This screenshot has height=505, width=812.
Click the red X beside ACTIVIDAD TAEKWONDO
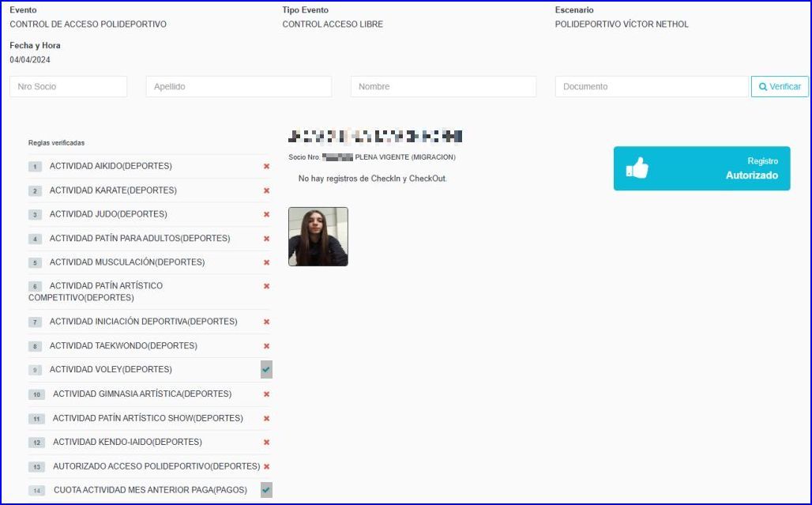pyautogui.click(x=267, y=346)
